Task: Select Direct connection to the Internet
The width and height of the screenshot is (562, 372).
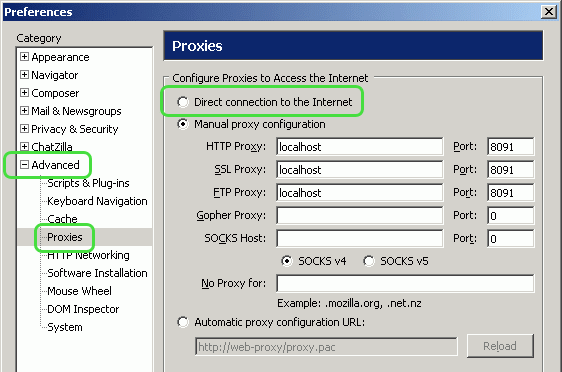Action: click(183, 102)
